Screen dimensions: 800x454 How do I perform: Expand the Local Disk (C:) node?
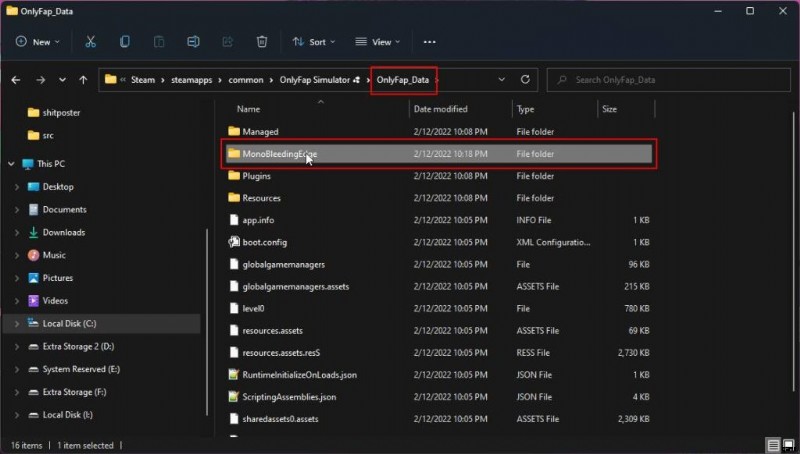point(17,323)
